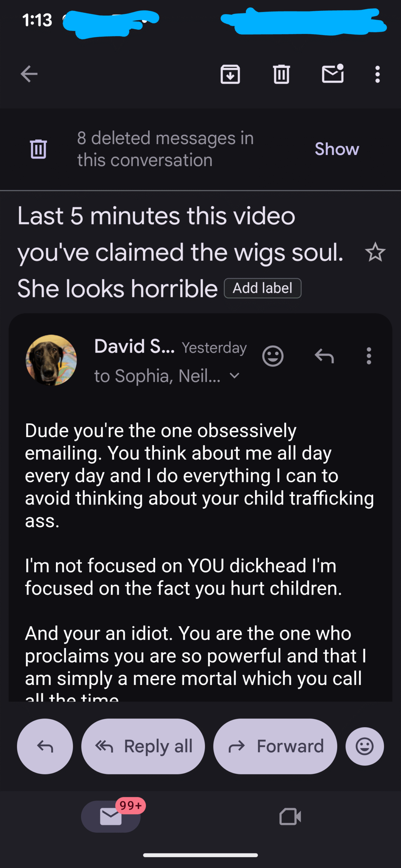Add emoji reaction in message header
401x868 pixels.
tap(273, 356)
